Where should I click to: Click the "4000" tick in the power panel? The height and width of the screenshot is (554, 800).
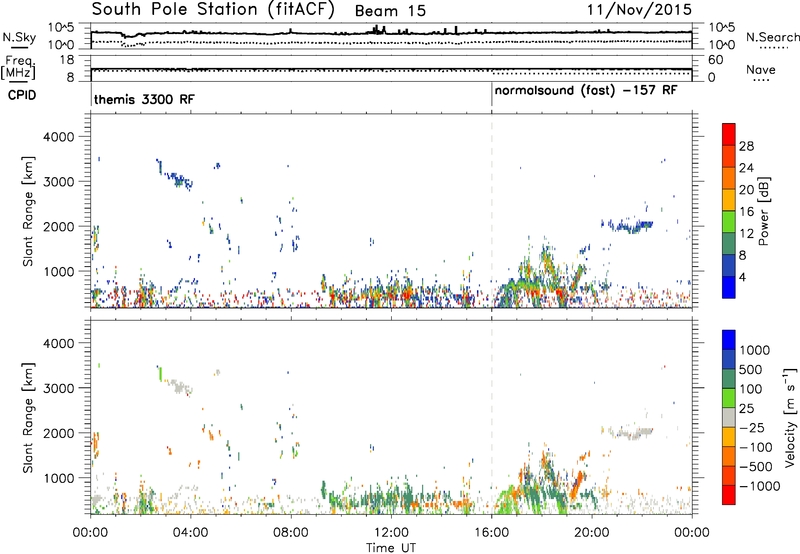point(58,137)
